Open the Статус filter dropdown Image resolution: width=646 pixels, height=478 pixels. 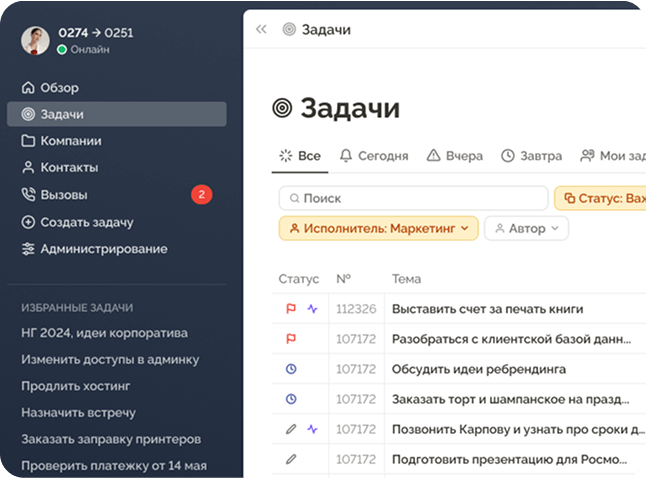601,198
